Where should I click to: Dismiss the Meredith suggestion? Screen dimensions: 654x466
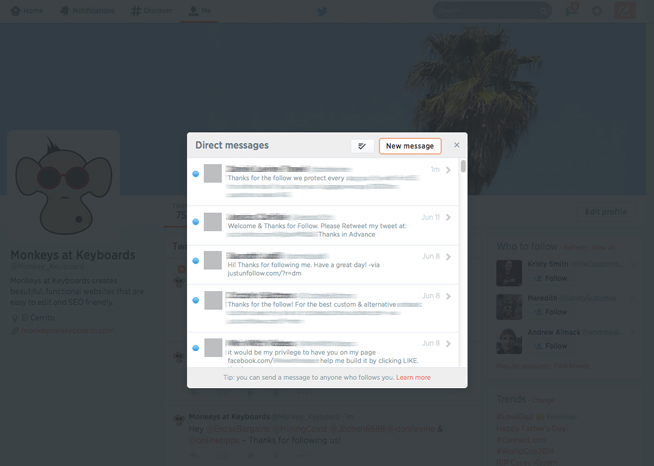pos(633,299)
